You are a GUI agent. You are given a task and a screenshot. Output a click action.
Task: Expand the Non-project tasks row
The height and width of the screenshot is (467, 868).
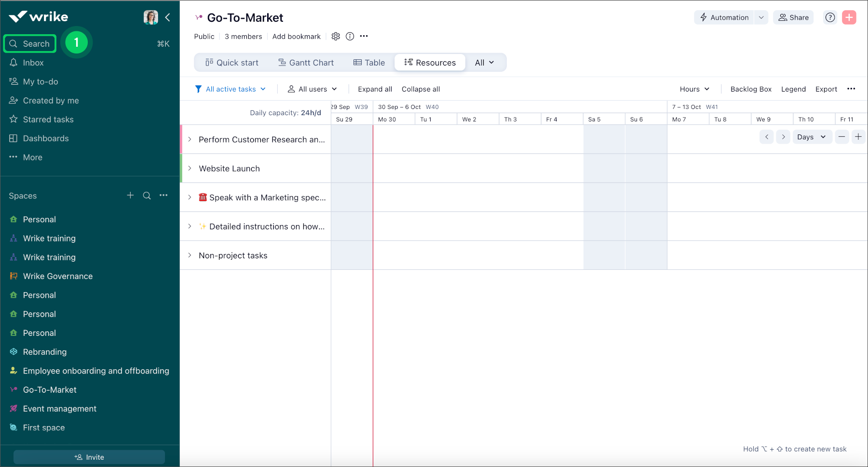190,255
